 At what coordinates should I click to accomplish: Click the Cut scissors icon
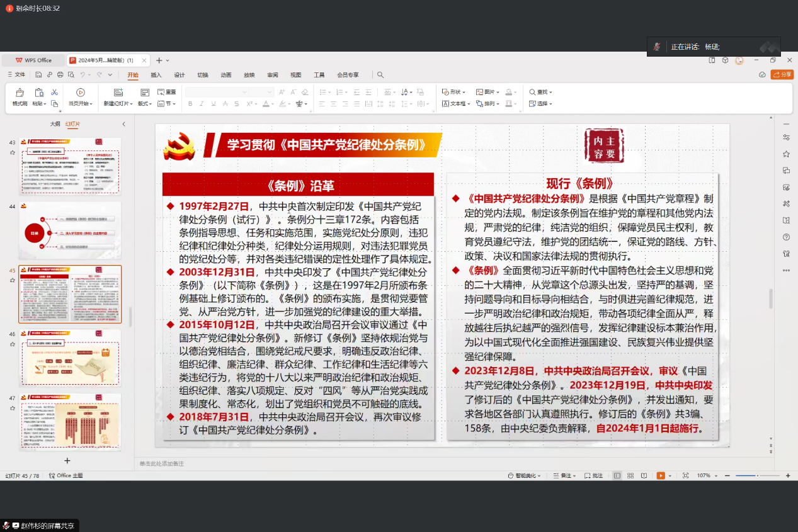coord(55,92)
